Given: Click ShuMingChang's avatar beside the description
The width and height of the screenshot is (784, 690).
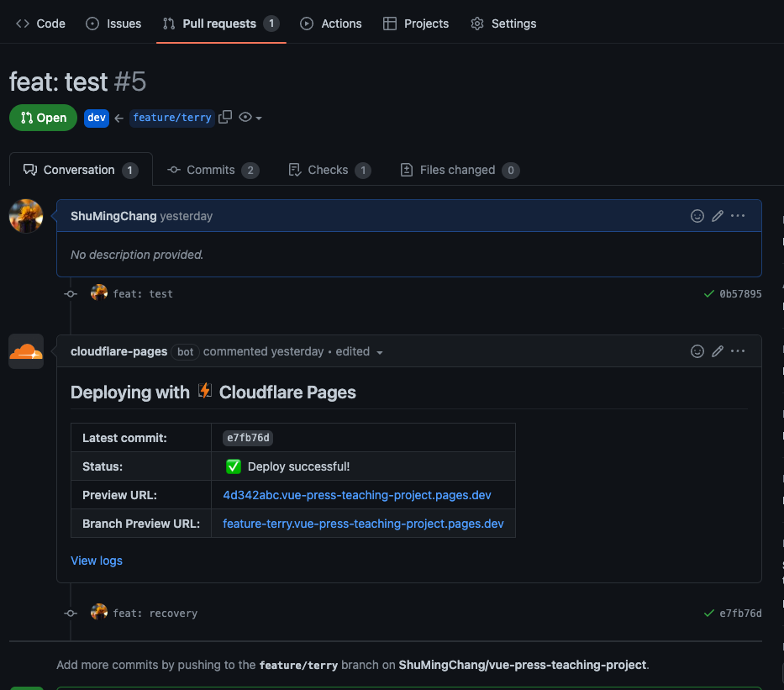Looking at the screenshot, I should pyautogui.click(x=26, y=216).
